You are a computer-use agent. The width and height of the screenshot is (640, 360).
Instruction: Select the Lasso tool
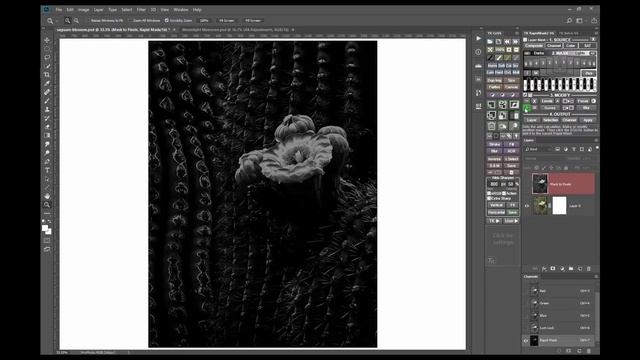coord(47,57)
